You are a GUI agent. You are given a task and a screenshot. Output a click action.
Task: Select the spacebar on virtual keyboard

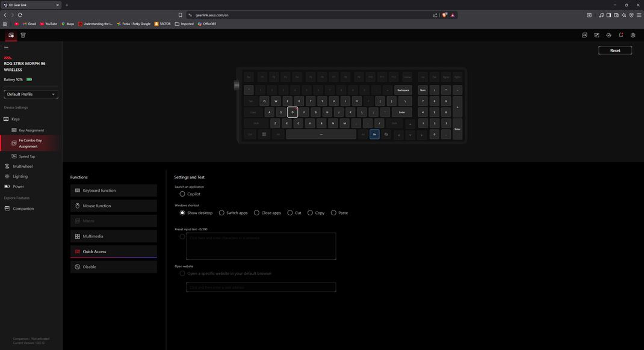(321, 134)
